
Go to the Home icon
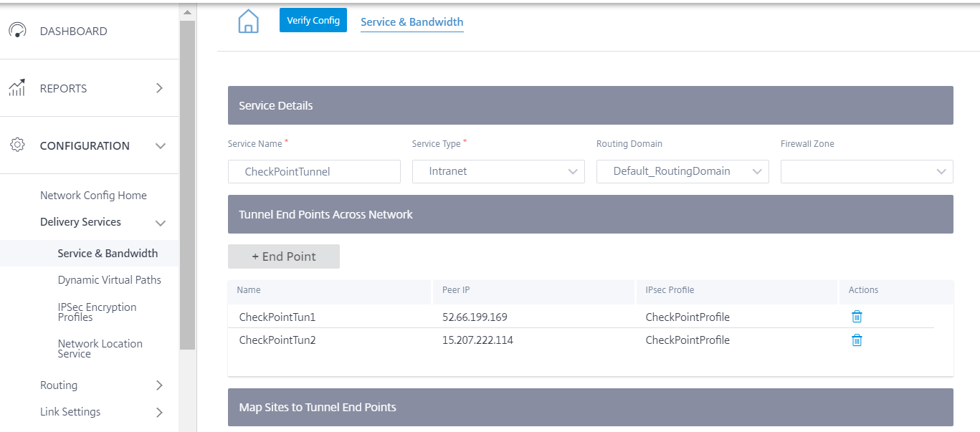[248, 21]
